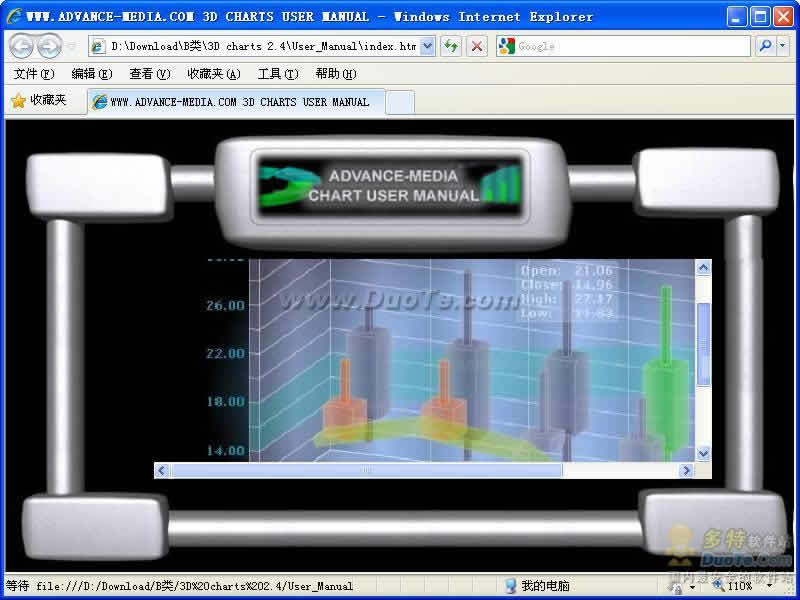This screenshot has height=600, width=800.
Task: Open the 110% zoom level dropdown
Action: point(769,586)
